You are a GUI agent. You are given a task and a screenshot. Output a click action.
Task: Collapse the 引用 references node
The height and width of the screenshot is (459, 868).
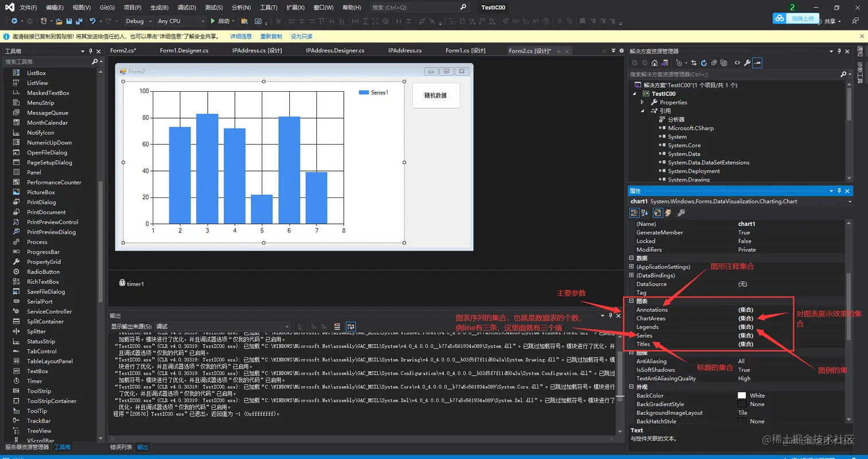click(x=642, y=111)
